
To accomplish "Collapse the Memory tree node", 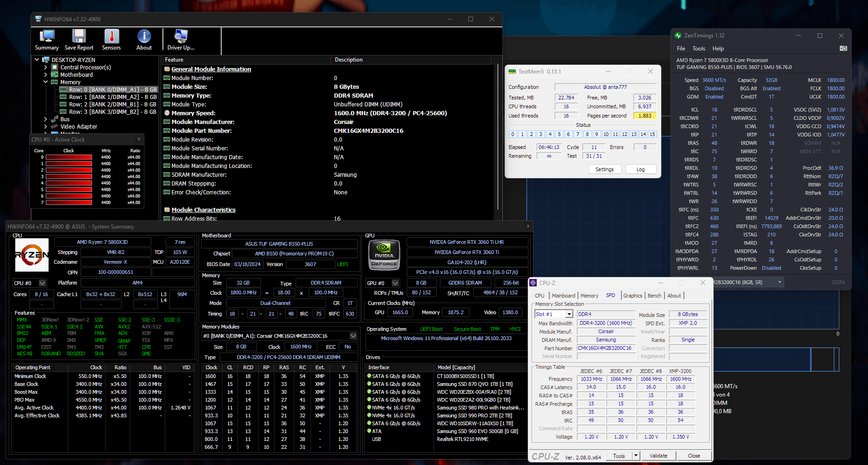I will (x=45, y=82).
